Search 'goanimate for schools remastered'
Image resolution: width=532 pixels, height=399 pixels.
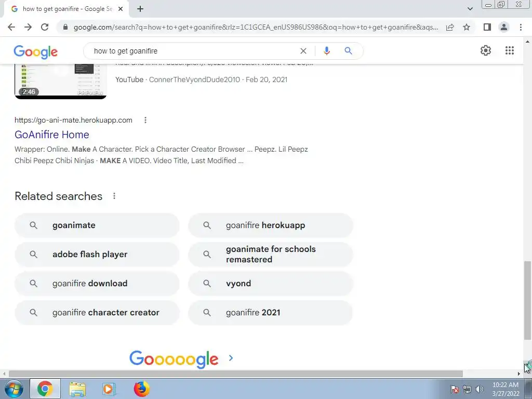pyautogui.click(x=270, y=255)
